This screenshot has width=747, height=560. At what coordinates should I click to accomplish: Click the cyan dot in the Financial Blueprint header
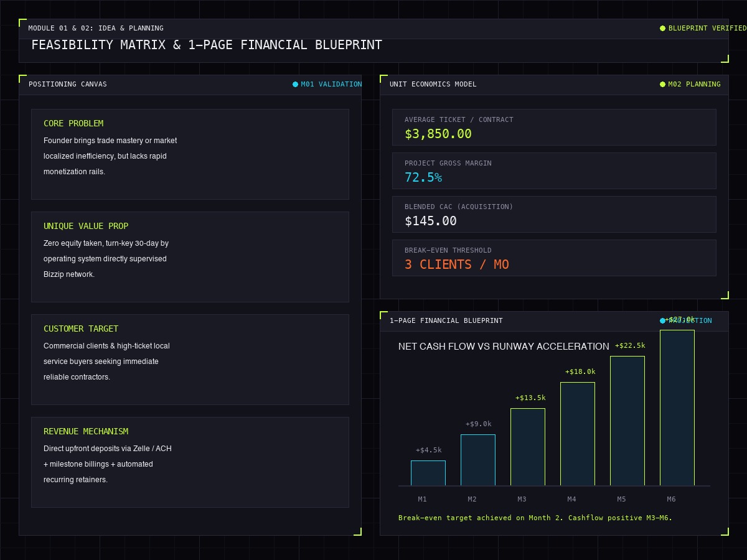(662, 320)
